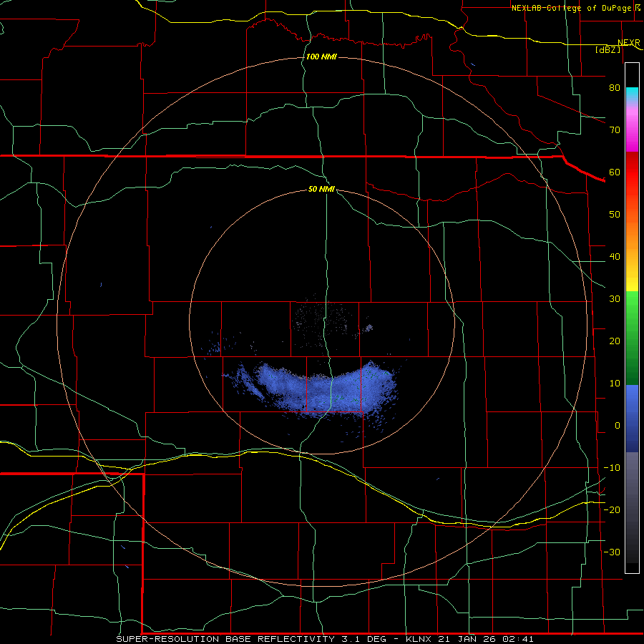
Task: Click the "NEXLAB-College of DuPage" credit text
Action: (x=570, y=8)
